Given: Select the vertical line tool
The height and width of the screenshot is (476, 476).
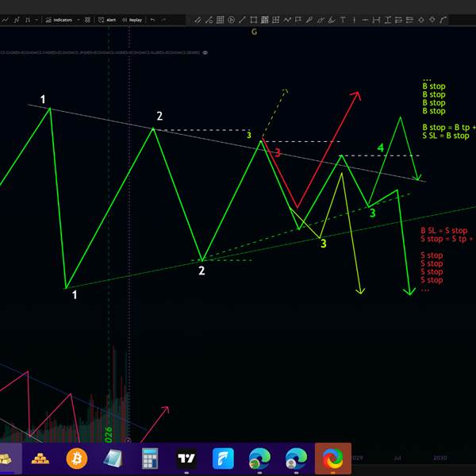Looking at the screenshot, I should (x=354, y=20).
